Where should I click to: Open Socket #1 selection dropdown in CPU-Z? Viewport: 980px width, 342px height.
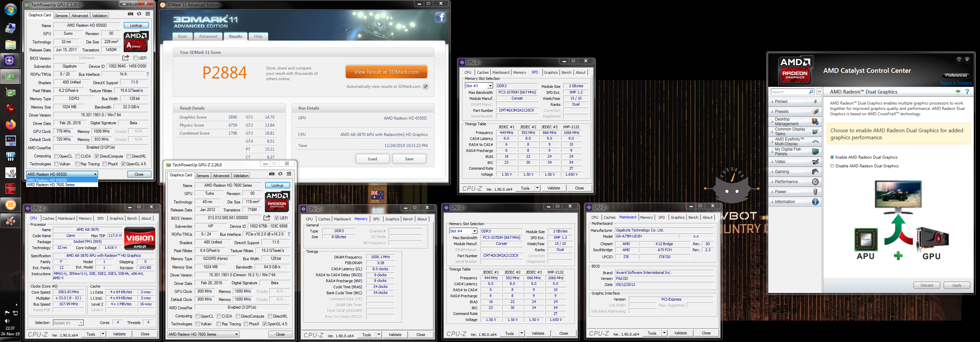pos(68,323)
